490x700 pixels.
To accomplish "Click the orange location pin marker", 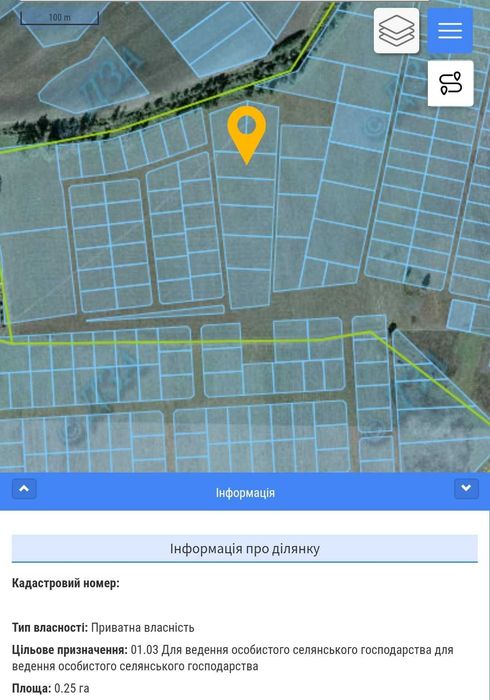I will (x=247, y=135).
